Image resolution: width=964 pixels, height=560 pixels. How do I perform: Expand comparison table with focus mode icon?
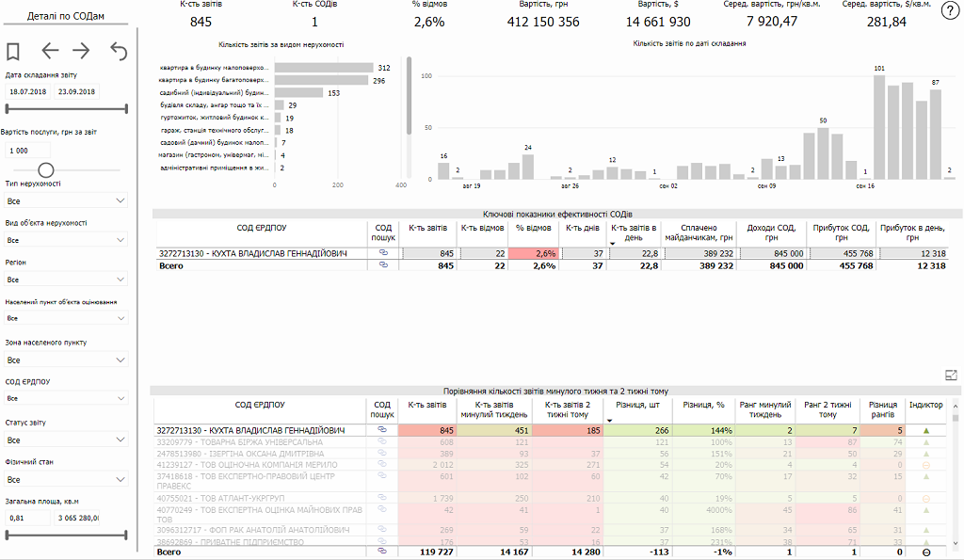pos(951,375)
